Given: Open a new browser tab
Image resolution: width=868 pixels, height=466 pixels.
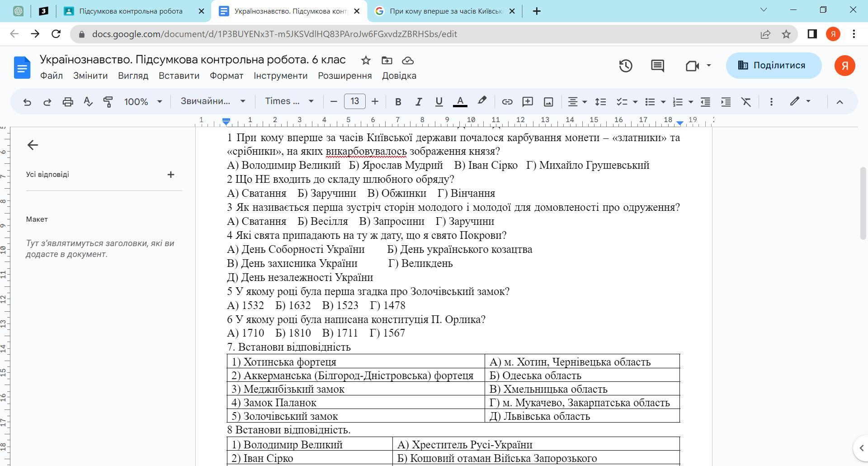Looking at the screenshot, I should coord(537,11).
